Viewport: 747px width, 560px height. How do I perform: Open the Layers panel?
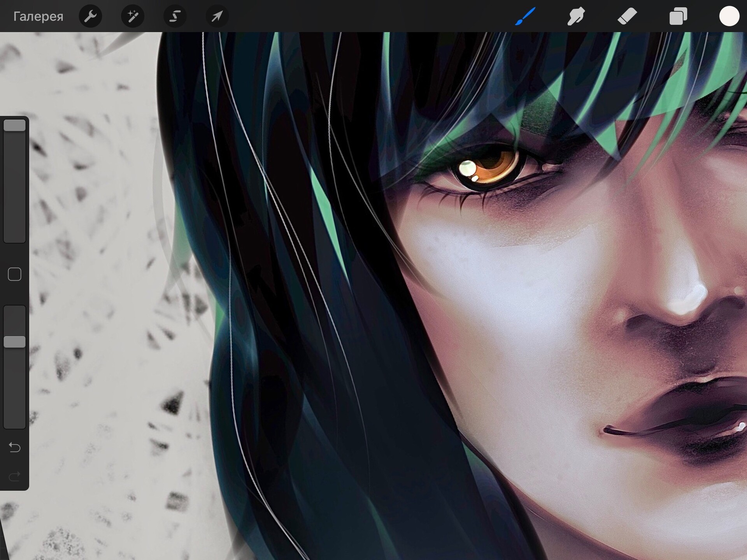click(678, 16)
